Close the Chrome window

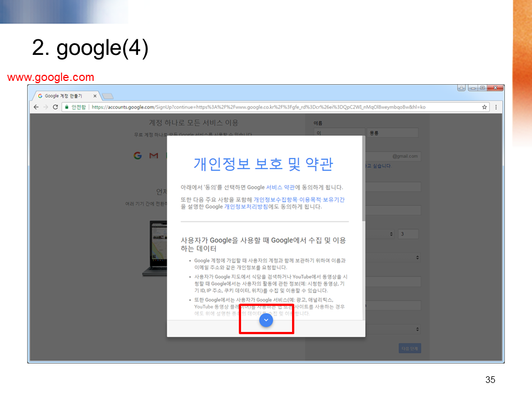[495, 88]
